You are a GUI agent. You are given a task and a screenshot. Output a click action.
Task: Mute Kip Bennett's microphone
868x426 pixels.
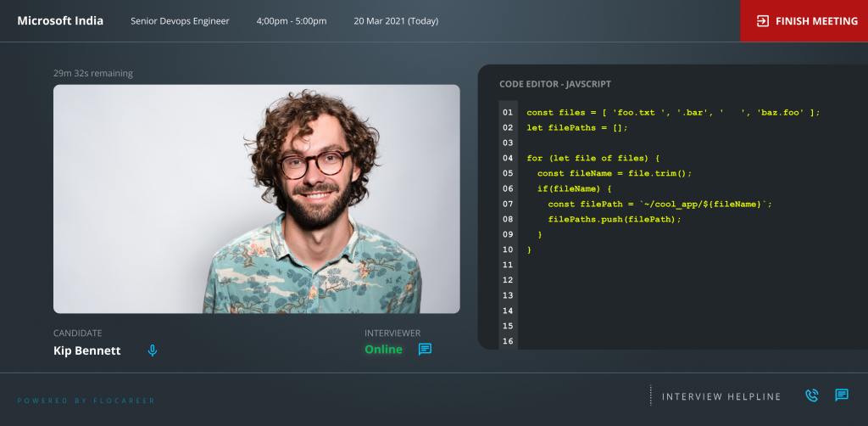(153, 350)
